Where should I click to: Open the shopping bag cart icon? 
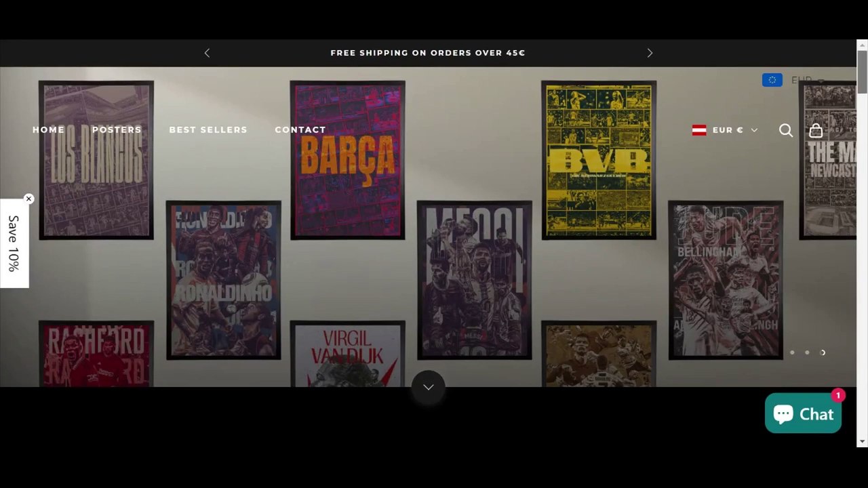pyautogui.click(x=816, y=130)
